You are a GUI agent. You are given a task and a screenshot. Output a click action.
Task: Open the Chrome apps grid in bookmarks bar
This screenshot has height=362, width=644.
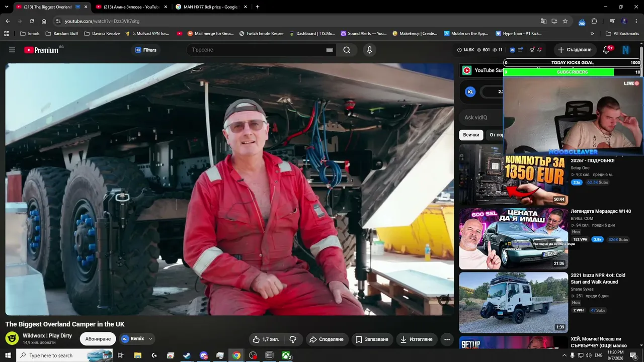pyautogui.click(x=7, y=34)
